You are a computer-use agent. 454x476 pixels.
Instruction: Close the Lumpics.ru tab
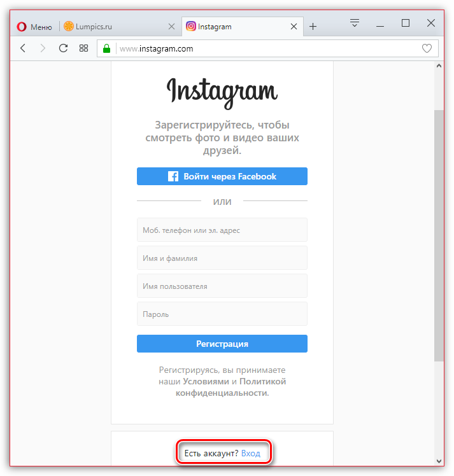click(171, 27)
